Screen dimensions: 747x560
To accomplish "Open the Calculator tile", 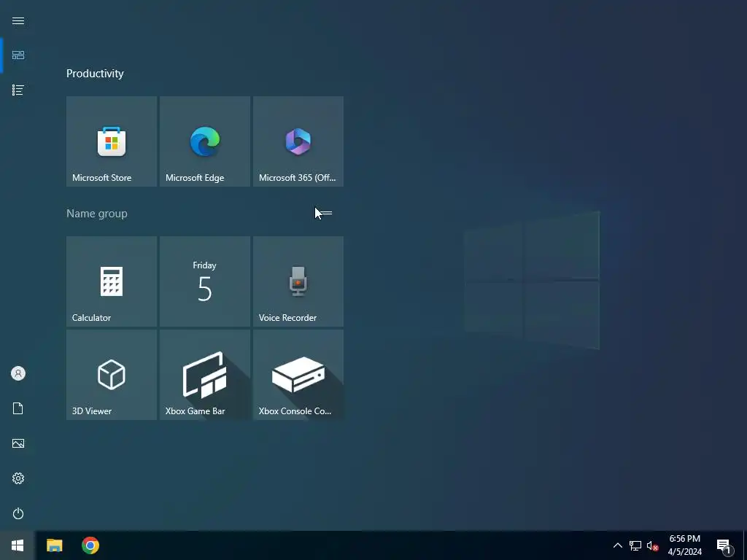I will tap(112, 281).
